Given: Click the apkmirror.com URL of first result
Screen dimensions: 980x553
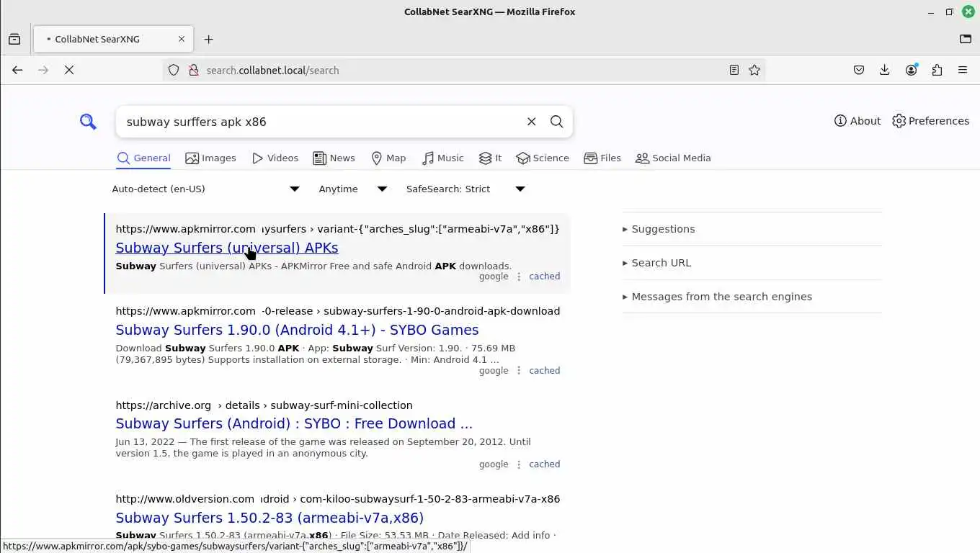Looking at the screenshot, I should 337,229.
